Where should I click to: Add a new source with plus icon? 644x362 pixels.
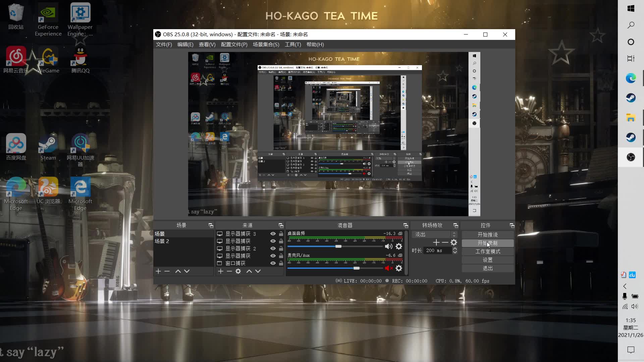coord(220,271)
